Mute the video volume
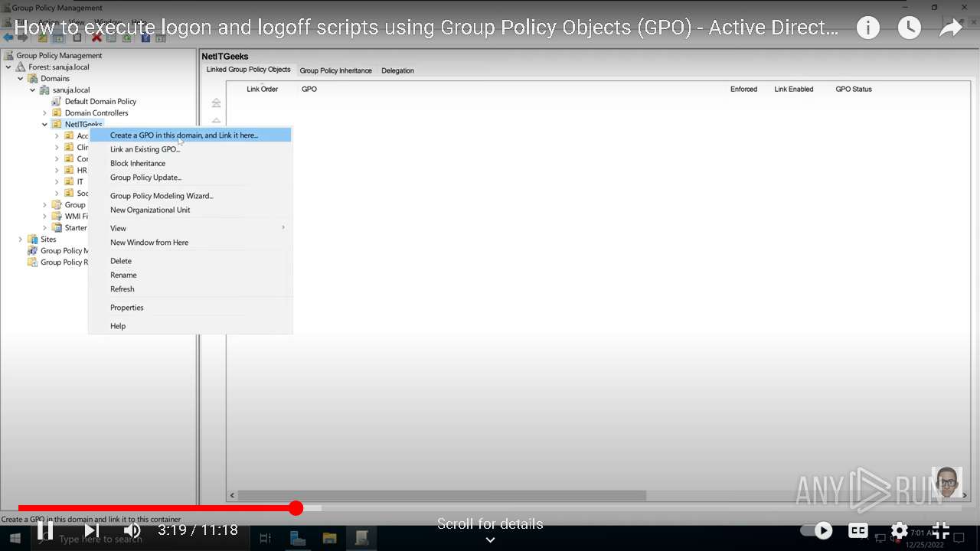This screenshot has width=980, height=551. pos(132,530)
